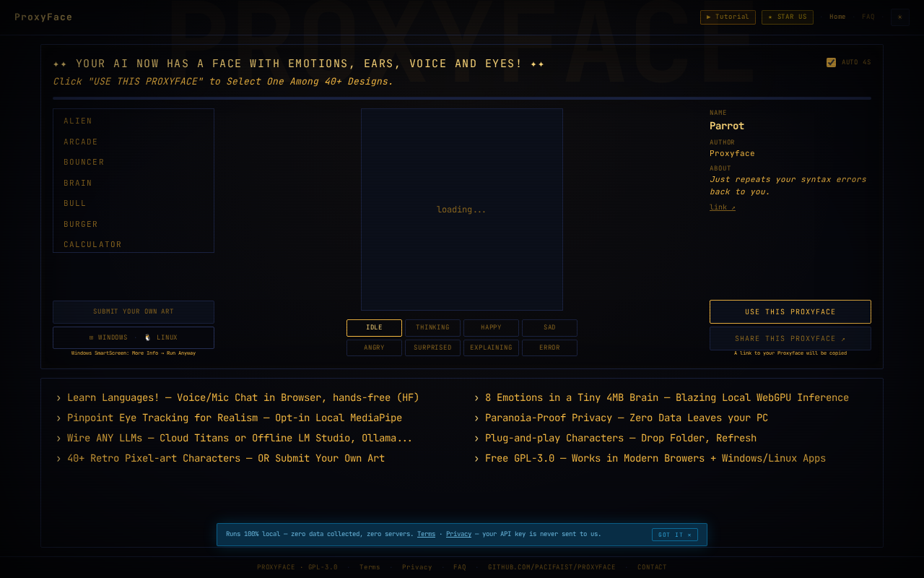
Task: Choose BULL from the list
Action: (134, 203)
